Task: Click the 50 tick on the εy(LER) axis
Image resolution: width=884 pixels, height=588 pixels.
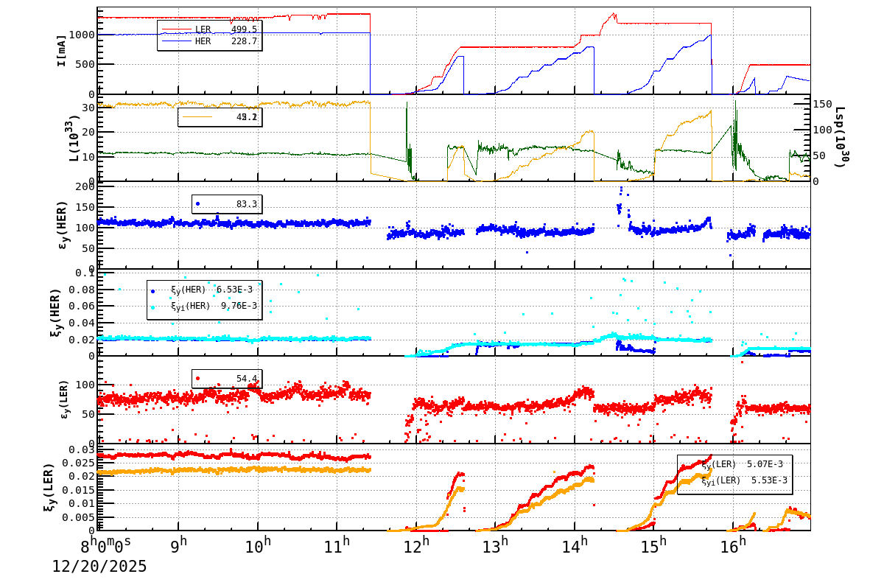Action: point(88,414)
